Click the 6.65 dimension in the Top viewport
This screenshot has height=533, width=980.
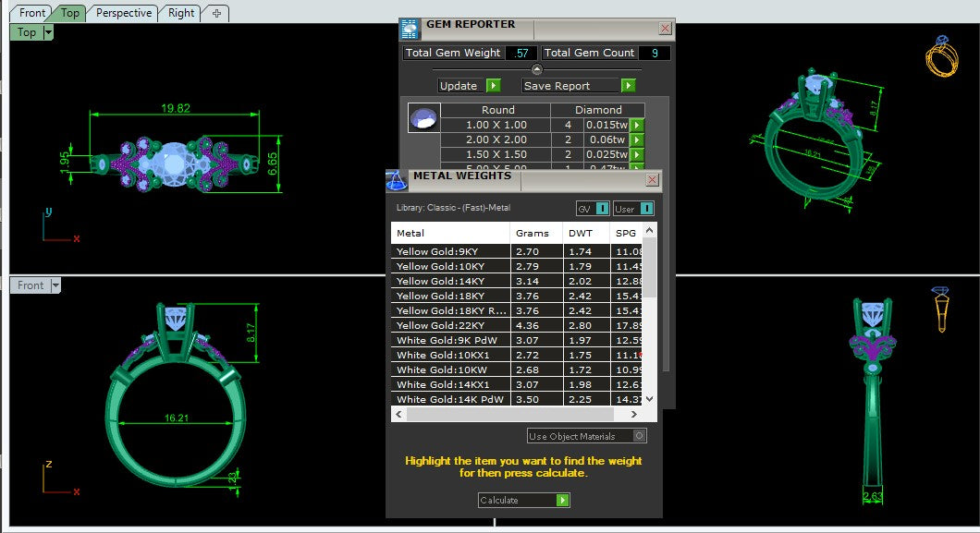(x=273, y=164)
